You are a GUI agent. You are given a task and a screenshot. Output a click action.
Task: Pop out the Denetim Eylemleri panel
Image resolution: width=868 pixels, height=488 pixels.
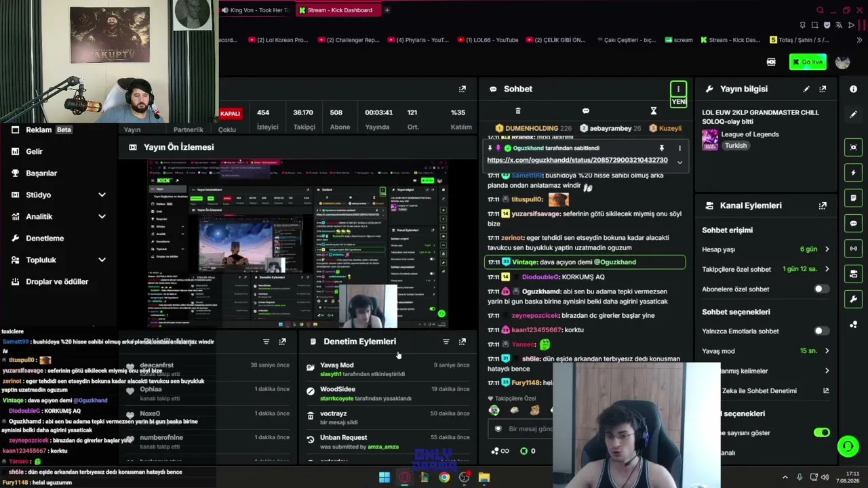click(x=462, y=342)
